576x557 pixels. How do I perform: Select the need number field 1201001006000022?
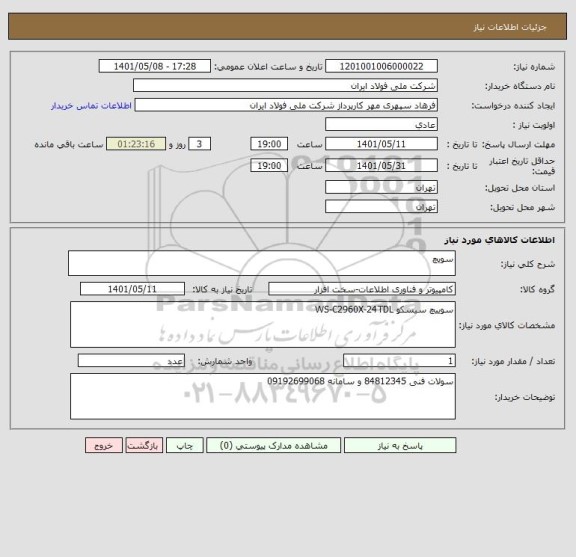click(381, 66)
